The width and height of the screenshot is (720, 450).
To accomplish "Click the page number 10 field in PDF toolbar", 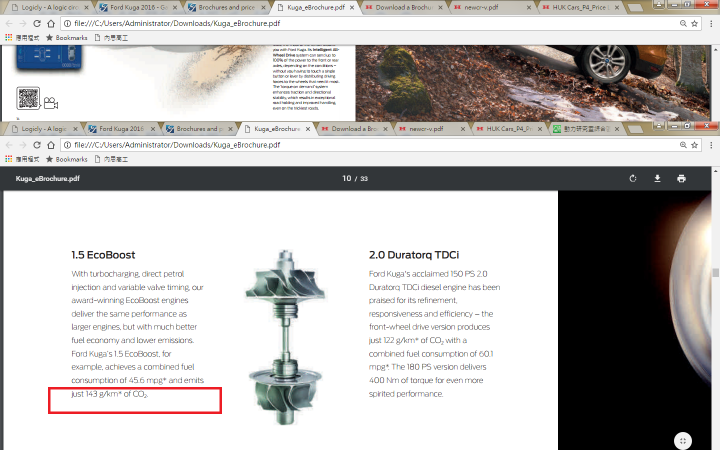I will (346, 179).
